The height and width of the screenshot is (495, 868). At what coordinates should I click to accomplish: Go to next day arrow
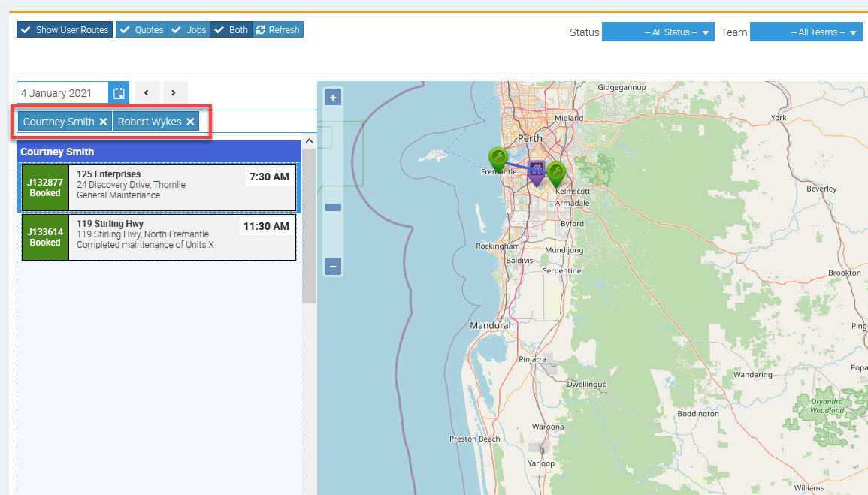[x=174, y=93]
